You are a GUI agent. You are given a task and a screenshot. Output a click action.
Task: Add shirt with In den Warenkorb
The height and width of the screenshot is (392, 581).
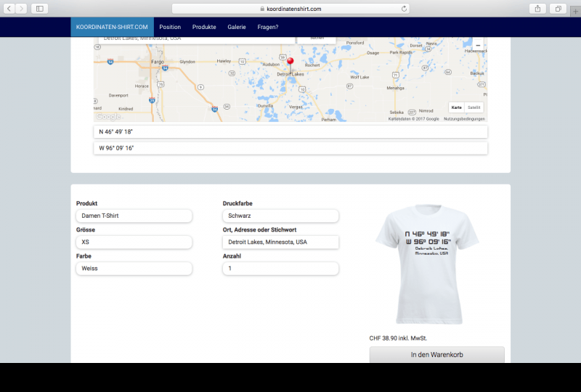pos(436,354)
